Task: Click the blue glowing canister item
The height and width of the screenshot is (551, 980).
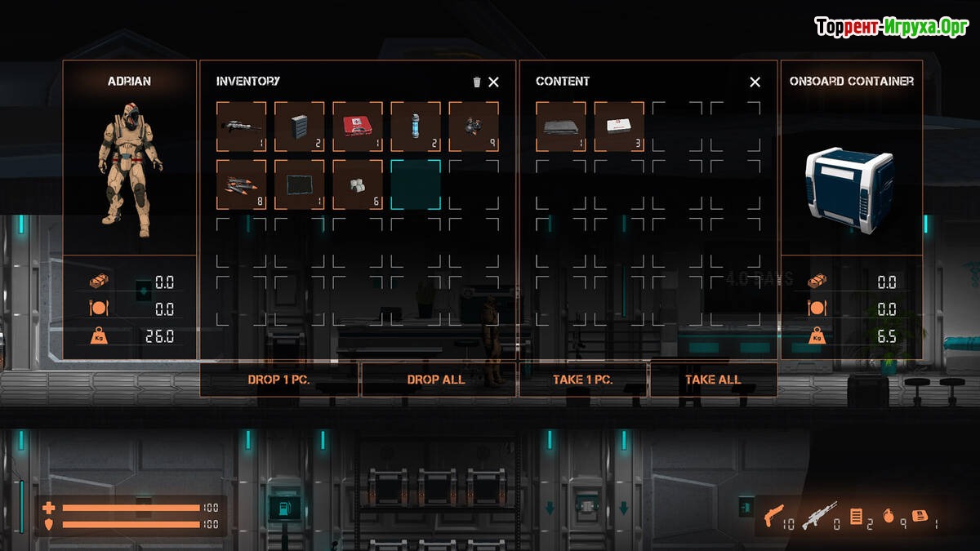Action: click(415, 127)
